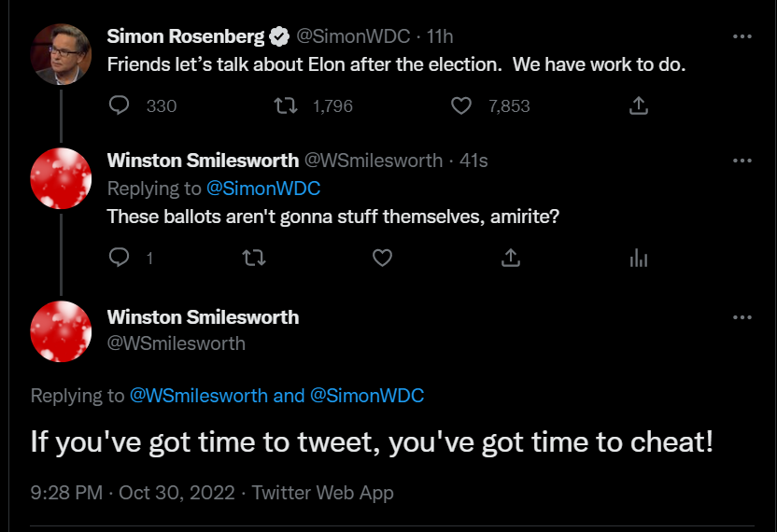Retweet Simon Rosenberg's tweet with 1,796 retweets

point(286,105)
